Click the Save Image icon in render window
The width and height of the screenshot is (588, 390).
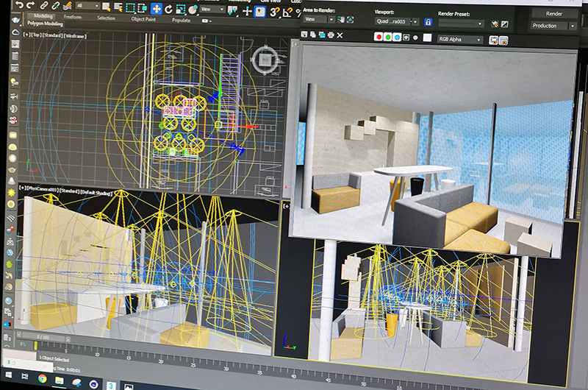click(x=305, y=37)
